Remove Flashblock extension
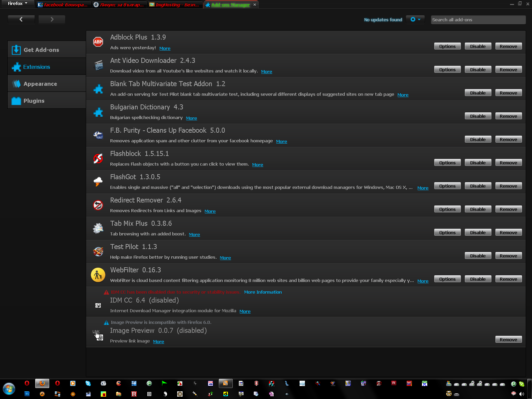The height and width of the screenshot is (399, 532). pos(508,163)
